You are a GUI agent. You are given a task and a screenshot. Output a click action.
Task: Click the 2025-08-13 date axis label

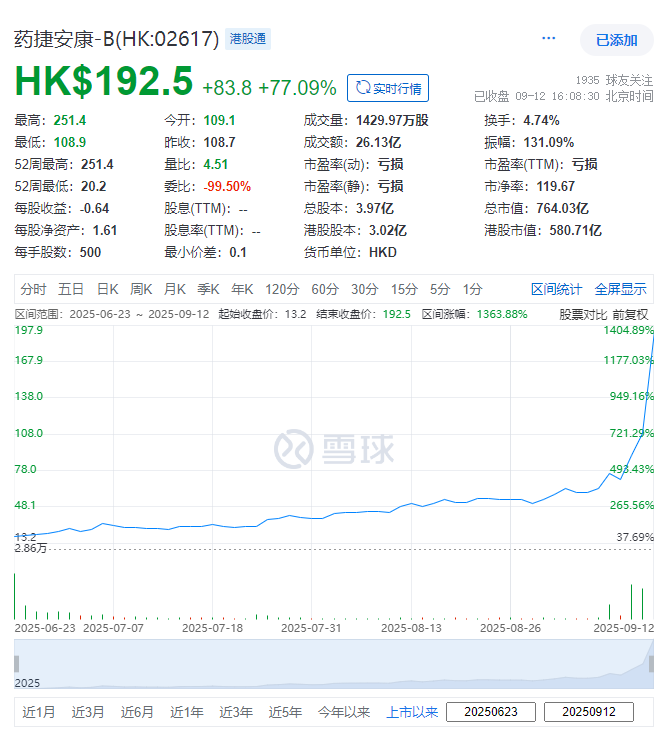coord(411,628)
